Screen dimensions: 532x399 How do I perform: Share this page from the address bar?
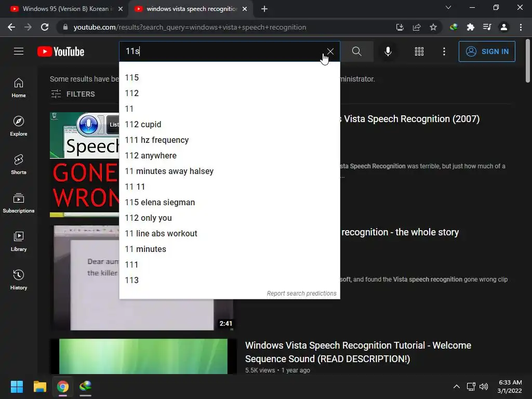pyautogui.click(x=417, y=27)
